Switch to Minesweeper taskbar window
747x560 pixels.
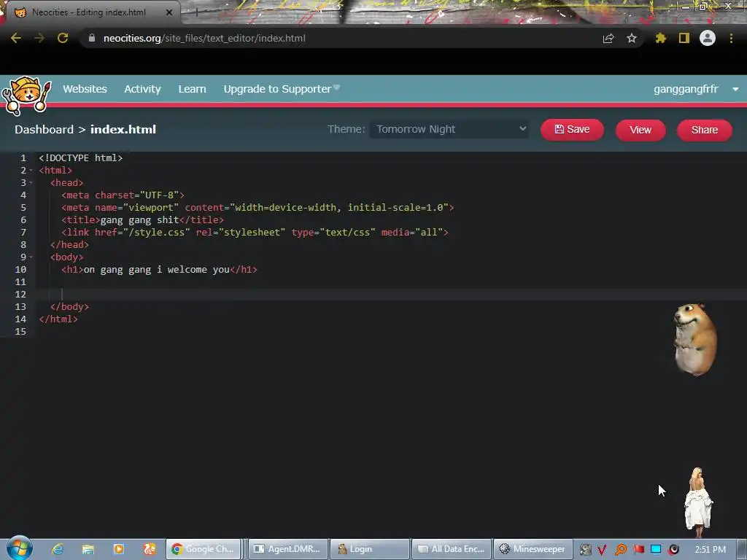(x=533, y=549)
